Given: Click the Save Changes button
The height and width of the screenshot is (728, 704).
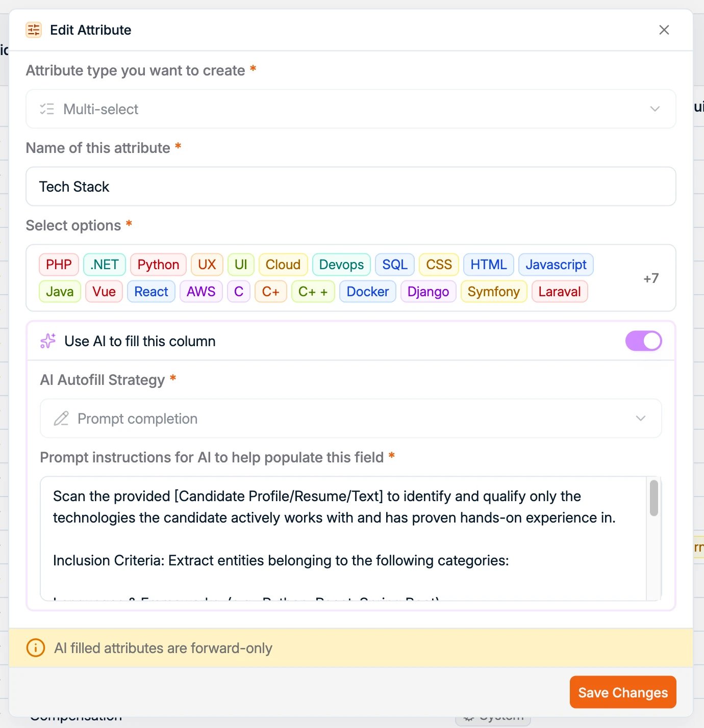Looking at the screenshot, I should 623,692.
